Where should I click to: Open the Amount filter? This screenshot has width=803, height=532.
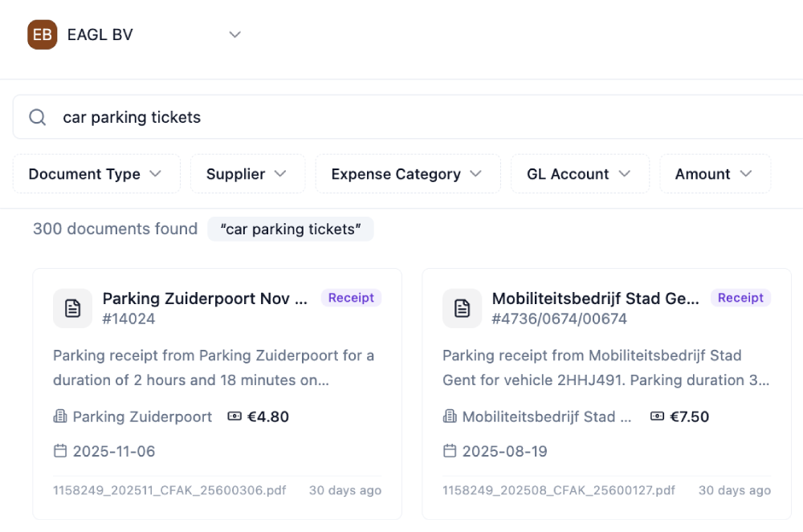(x=715, y=173)
